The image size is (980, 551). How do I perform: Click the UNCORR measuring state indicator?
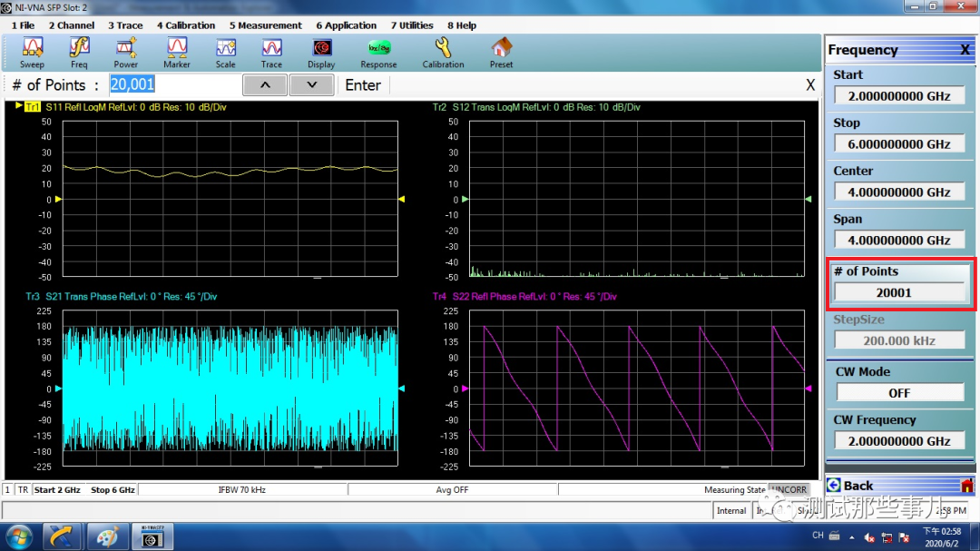tap(789, 489)
